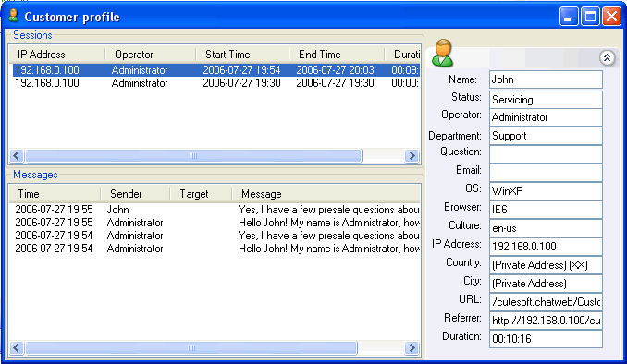Sort sessions by Duration column header
The image size is (627, 364).
402,55
